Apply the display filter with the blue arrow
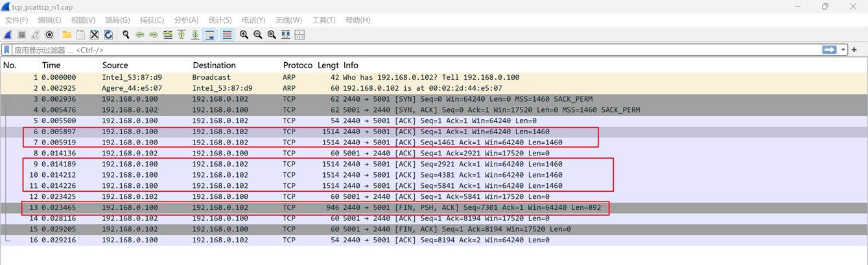 click(829, 50)
